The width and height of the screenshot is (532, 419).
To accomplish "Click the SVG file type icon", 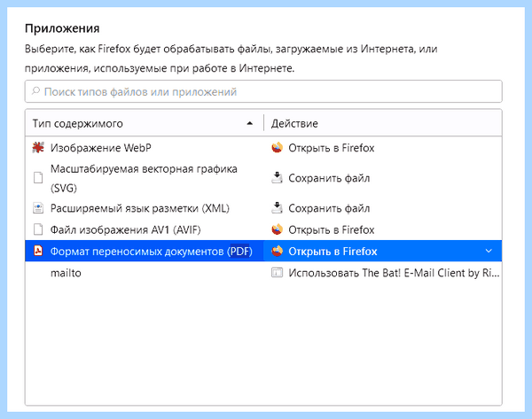I will tap(38, 178).
